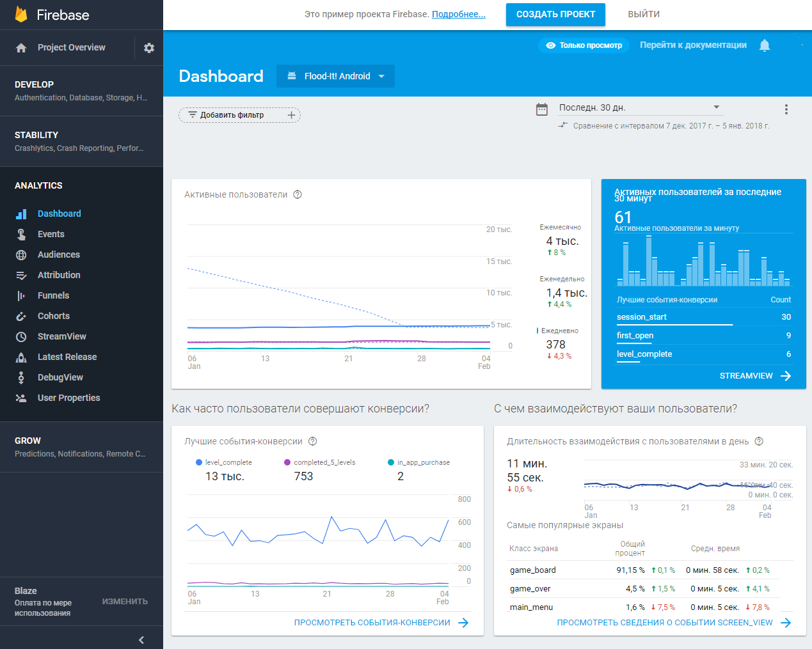The height and width of the screenshot is (649, 812).
Task: Open the Flood-It! Android app selector
Action: coord(335,75)
